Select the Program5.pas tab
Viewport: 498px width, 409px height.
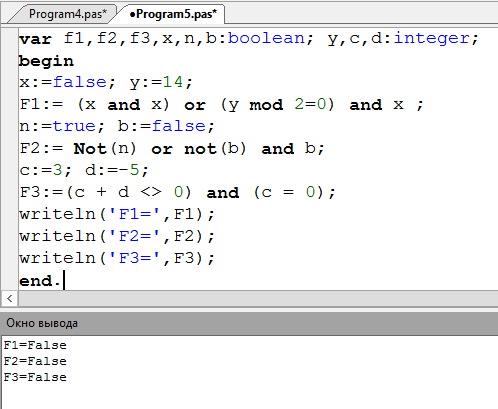click(173, 14)
